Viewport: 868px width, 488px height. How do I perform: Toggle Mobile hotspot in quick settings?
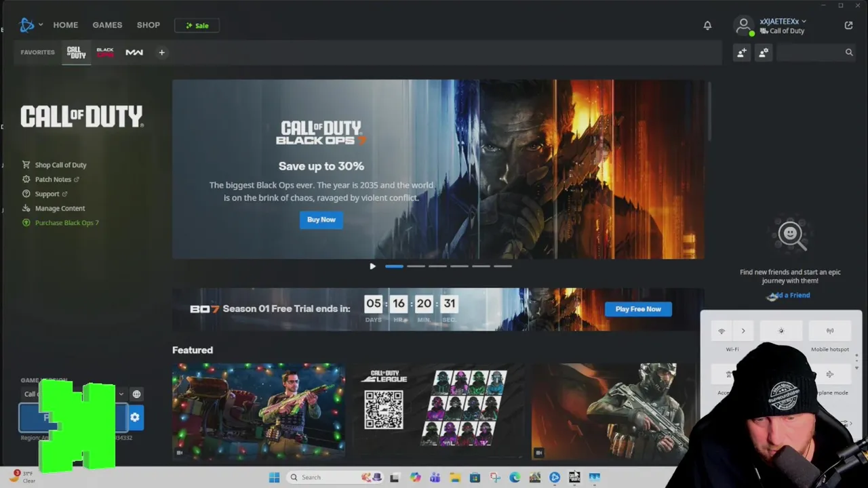(x=830, y=331)
